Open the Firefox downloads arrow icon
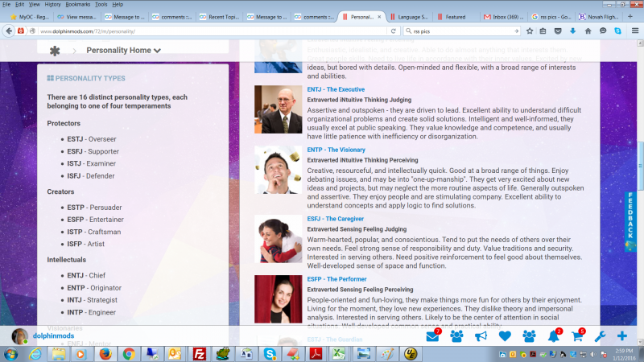Image resolution: width=644 pixels, height=362 pixels. pos(572,31)
